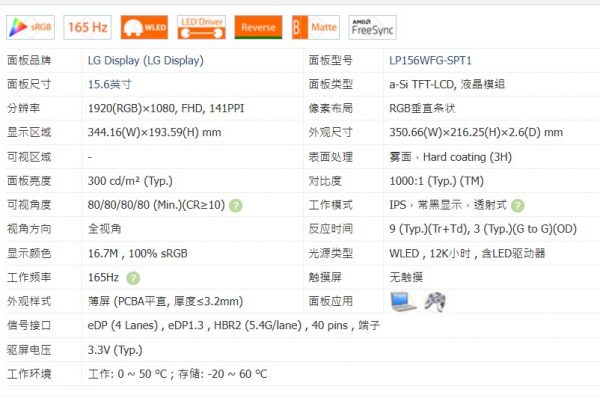
Task: Click the 工作频率 label
Action: pos(29,277)
